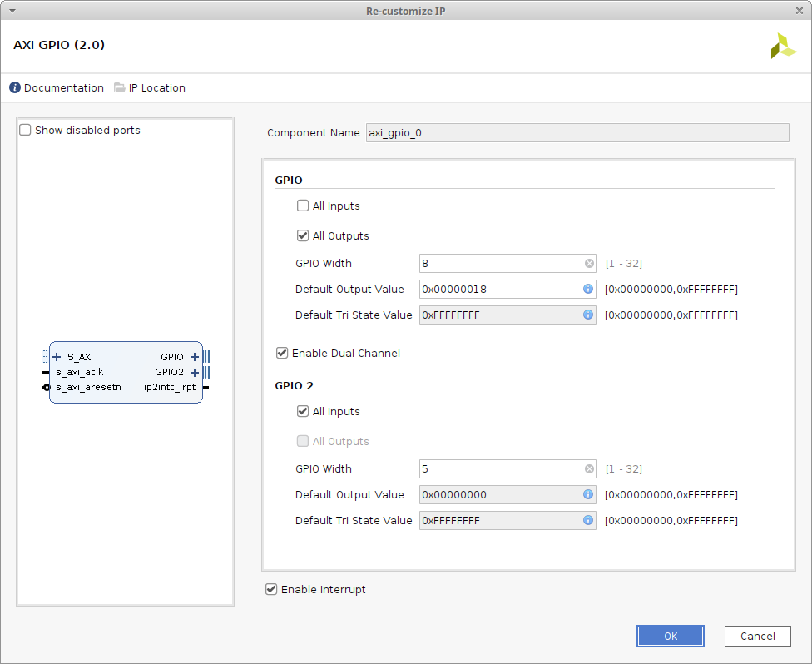
Task: Clear the GPIO Width field using its X icon
Action: click(589, 263)
